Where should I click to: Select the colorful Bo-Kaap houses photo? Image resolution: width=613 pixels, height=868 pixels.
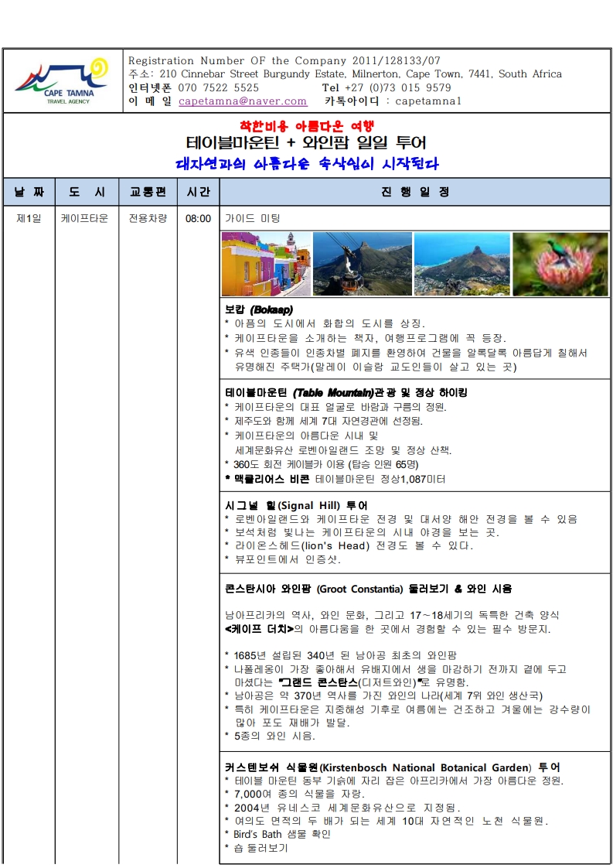pos(266,264)
